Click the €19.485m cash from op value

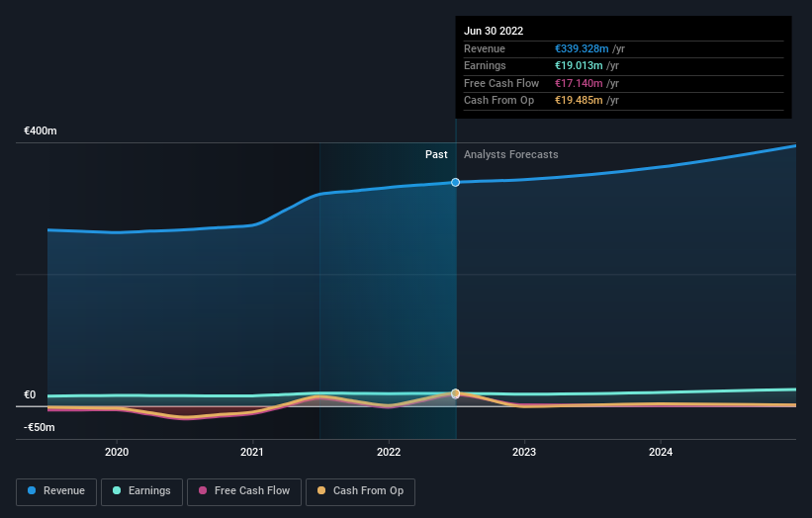click(x=579, y=101)
